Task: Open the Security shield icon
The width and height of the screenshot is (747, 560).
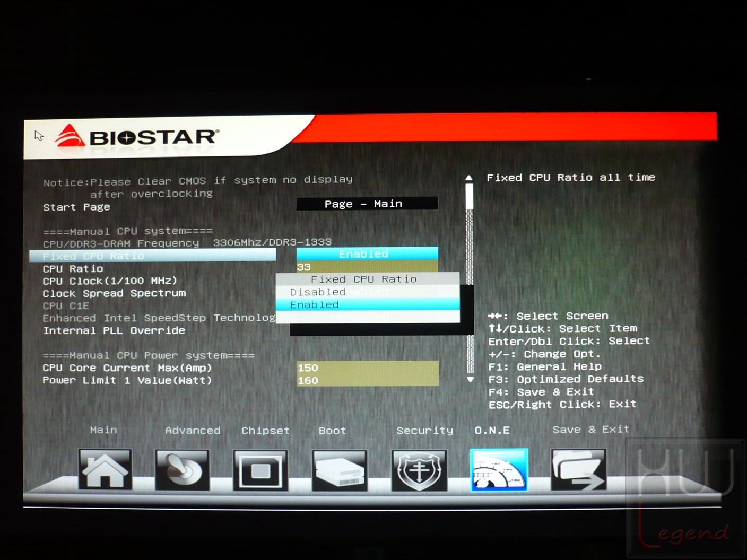Action: pos(419,470)
